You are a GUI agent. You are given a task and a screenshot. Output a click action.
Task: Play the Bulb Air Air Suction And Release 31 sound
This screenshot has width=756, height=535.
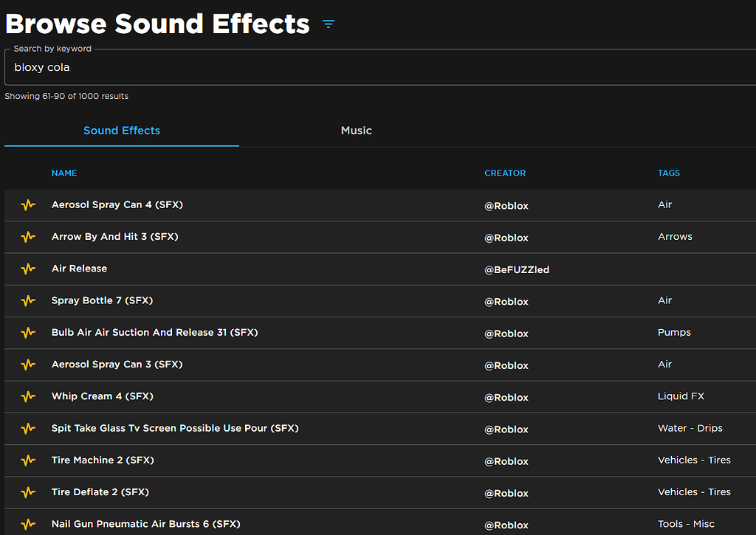tap(28, 333)
